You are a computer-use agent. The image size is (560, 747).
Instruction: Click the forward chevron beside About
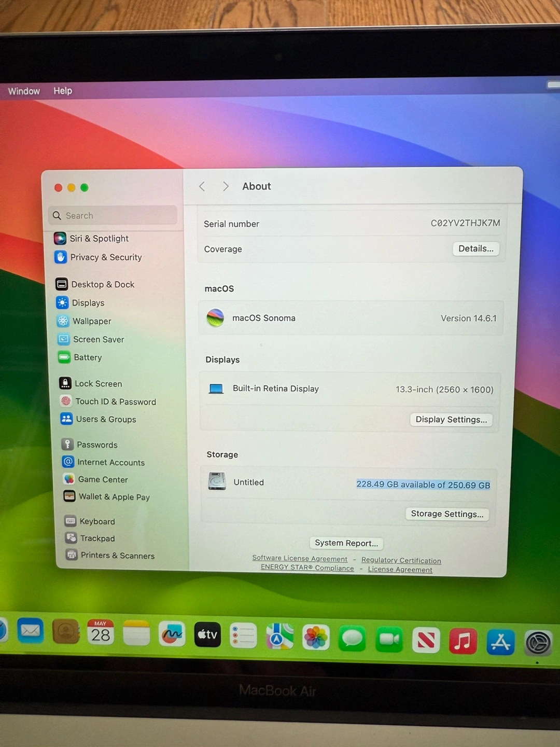point(226,187)
